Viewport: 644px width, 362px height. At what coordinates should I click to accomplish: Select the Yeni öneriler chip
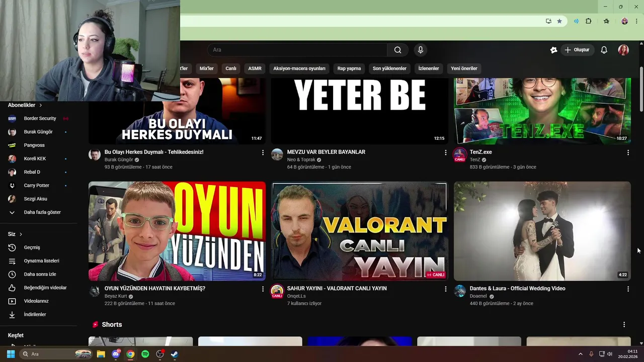click(464, 68)
